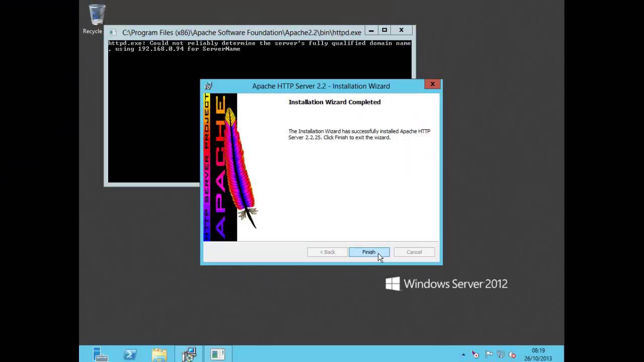Click the httpd.exe console title bar path
Image resolution: width=644 pixels, height=362 pixels.
[x=242, y=32]
